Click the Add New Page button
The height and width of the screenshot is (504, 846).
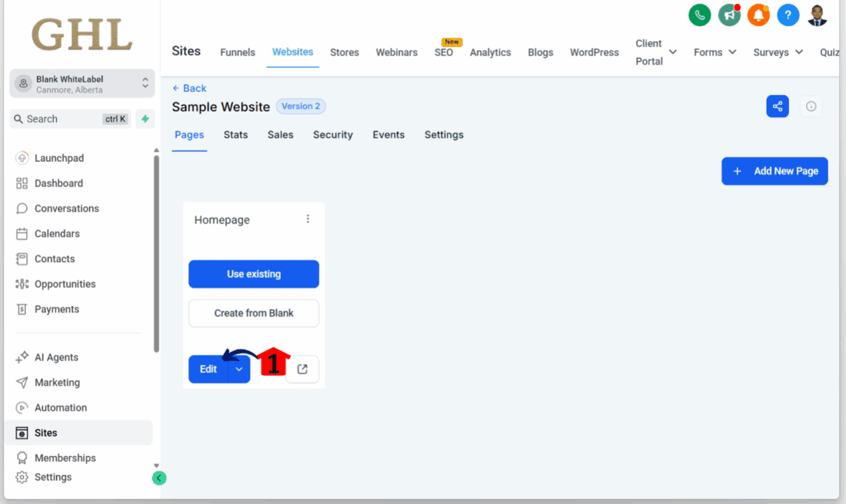[774, 171]
